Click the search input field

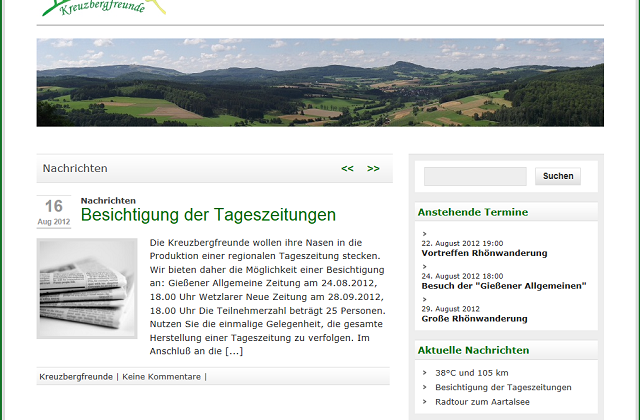point(475,176)
